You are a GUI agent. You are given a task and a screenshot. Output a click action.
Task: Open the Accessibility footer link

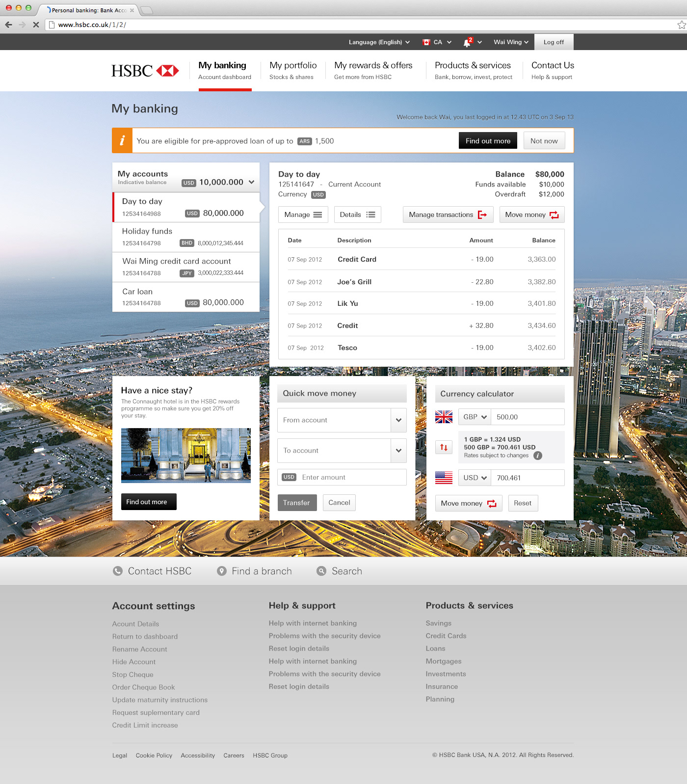[198, 756]
